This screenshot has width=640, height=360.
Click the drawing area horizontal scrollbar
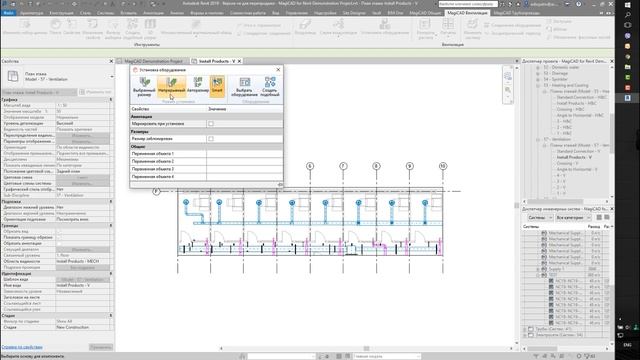[366, 349]
